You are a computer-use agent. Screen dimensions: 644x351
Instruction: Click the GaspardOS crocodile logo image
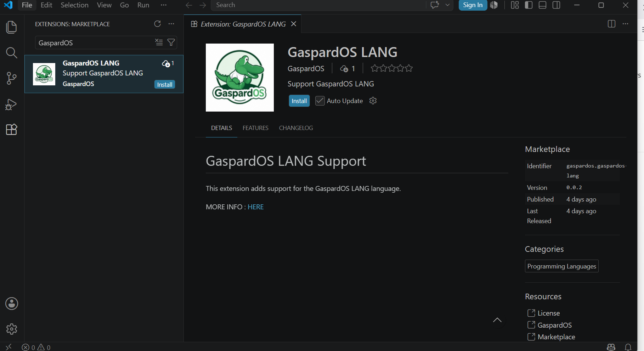(240, 78)
